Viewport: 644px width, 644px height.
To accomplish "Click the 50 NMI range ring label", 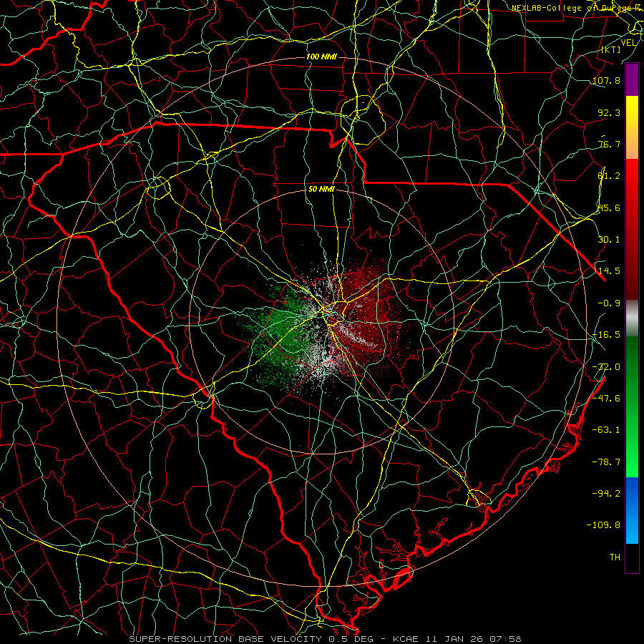I will (x=321, y=190).
